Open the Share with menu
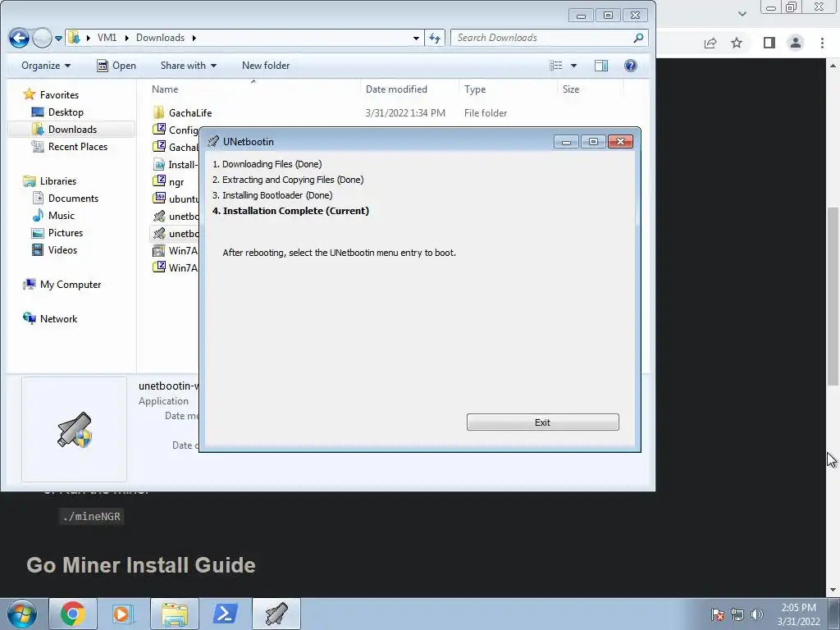The width and height of the screenshot is (840, 630). [x=189, y=66]
